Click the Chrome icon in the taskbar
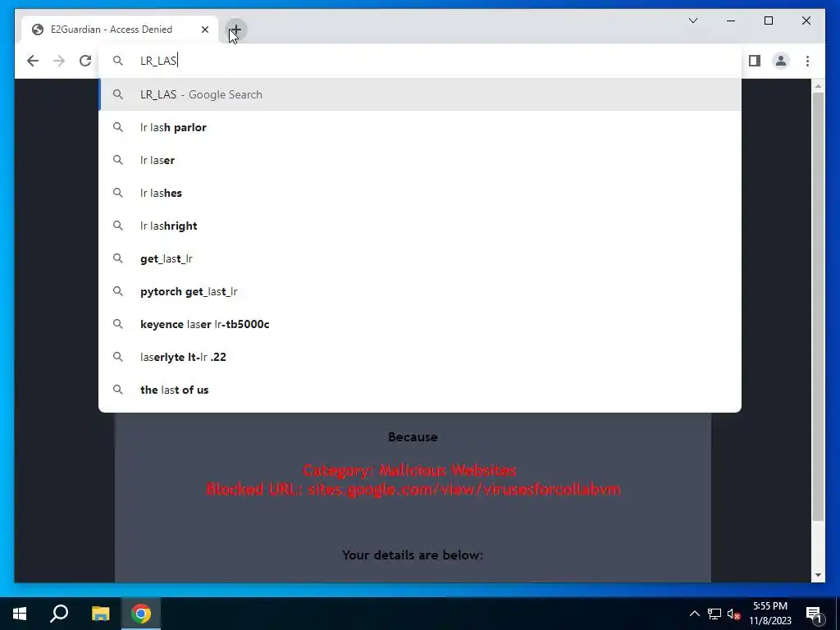The width and height of the screenshot is (840, 630). point(141,614)
